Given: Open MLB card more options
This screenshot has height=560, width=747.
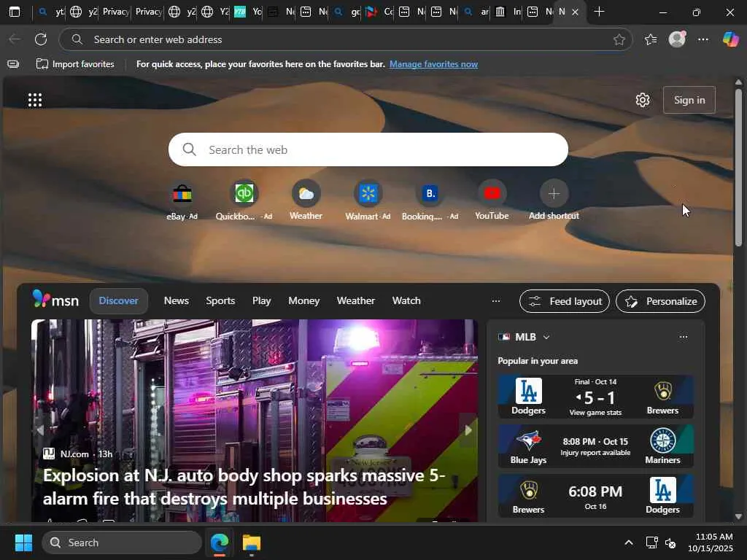Looking at the screenshot, I should [684, 337].
